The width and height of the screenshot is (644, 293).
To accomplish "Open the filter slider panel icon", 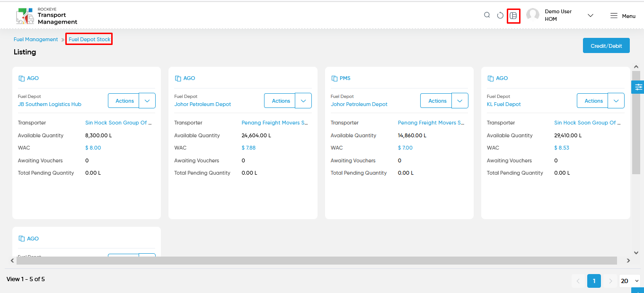I will 638,87.
